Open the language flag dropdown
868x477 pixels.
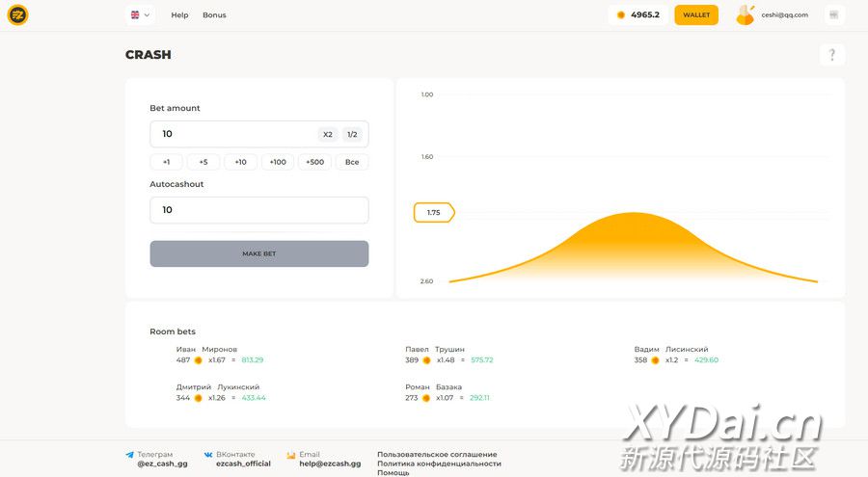[x=140, y=15]
